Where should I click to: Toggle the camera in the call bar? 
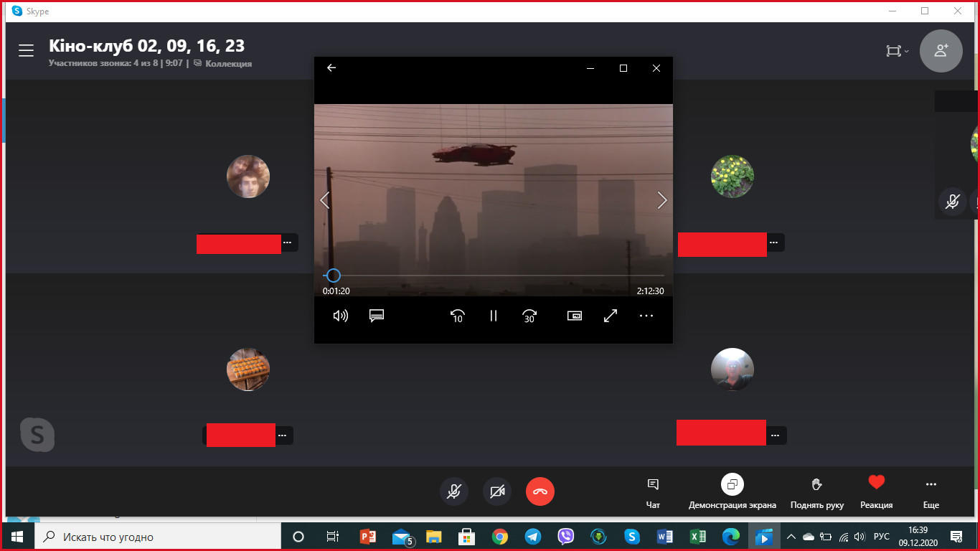[497, 491]
